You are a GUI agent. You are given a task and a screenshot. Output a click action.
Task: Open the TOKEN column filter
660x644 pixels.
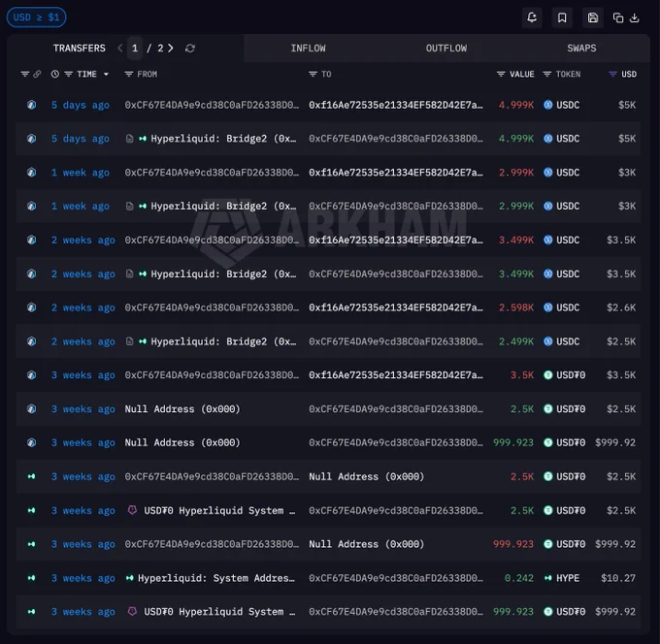click(x=547, y=74)
